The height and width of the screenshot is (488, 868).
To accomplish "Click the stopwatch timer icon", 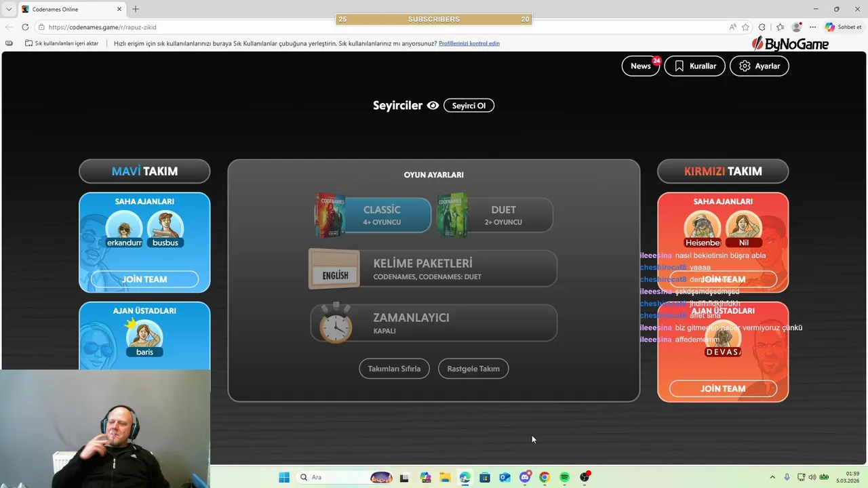I will [336, 323].
